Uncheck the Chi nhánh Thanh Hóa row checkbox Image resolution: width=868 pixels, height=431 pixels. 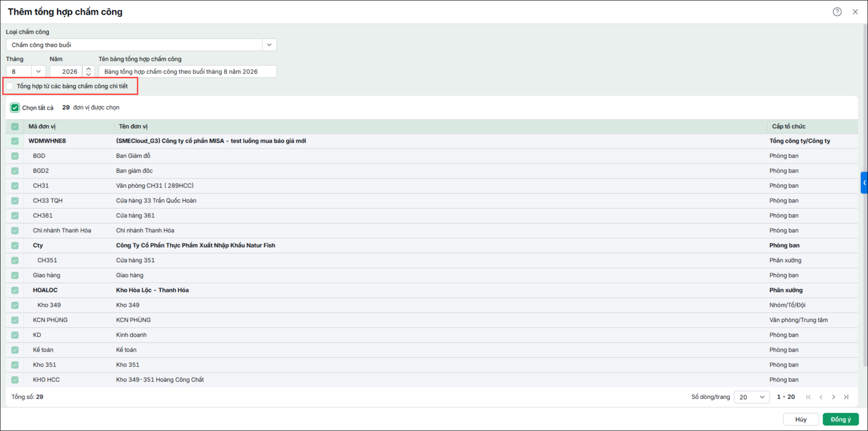pyautogui.click(x=15, y=231)
